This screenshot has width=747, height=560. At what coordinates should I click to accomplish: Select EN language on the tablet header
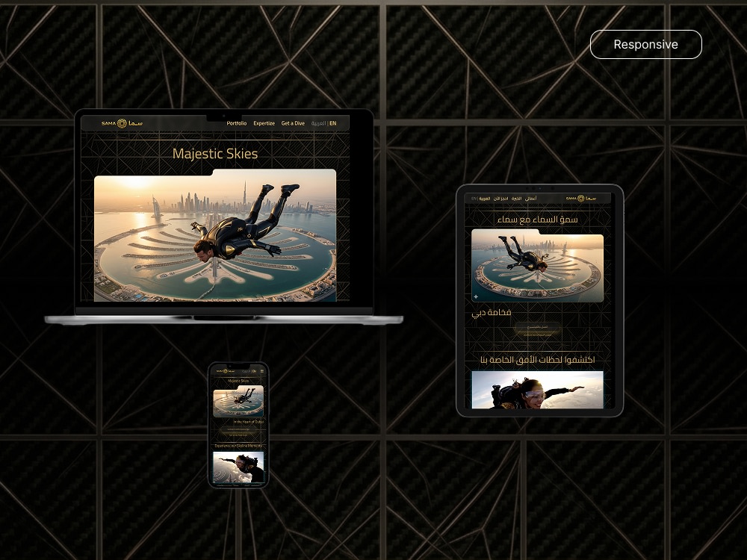tap(474, 198)
